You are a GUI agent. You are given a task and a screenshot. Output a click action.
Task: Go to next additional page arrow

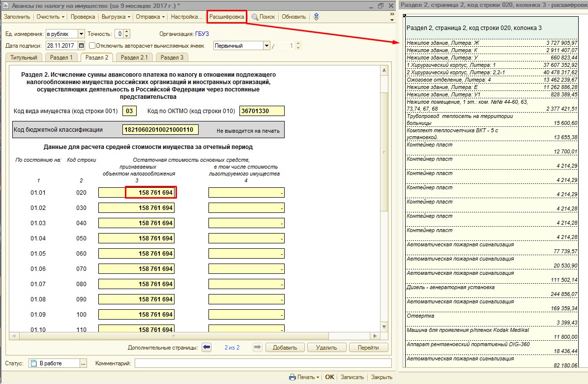tap(257, 348)
